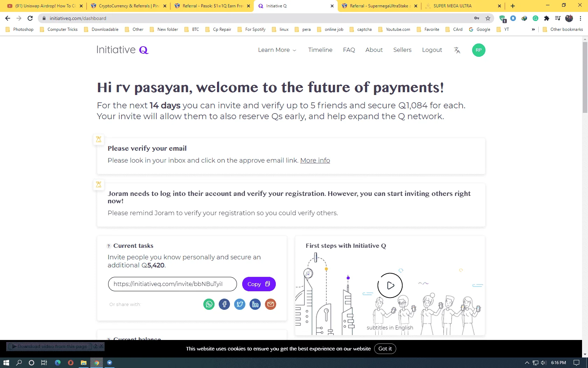Open More info about email verification

tap(315, 161)
